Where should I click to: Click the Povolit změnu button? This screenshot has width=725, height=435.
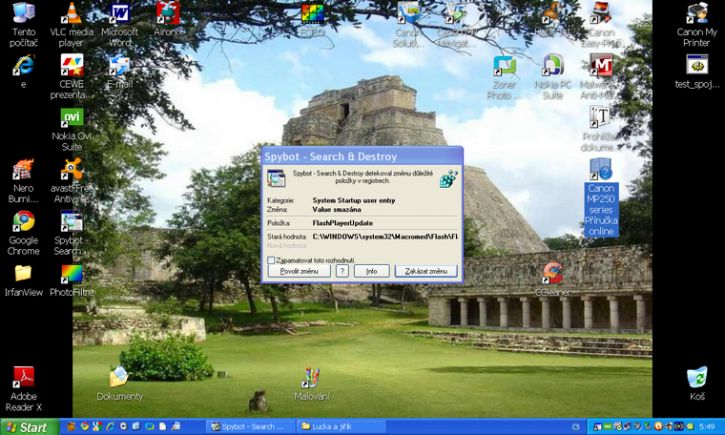pyautogui.click(x=299, y=271)
